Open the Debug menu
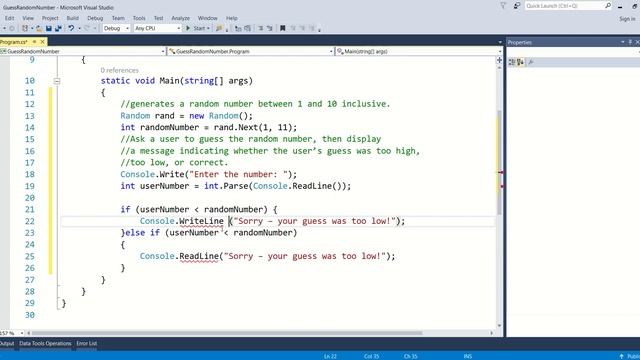Image resolution: width=640 pixels, height=360 pixels. (x=95, y=18)
